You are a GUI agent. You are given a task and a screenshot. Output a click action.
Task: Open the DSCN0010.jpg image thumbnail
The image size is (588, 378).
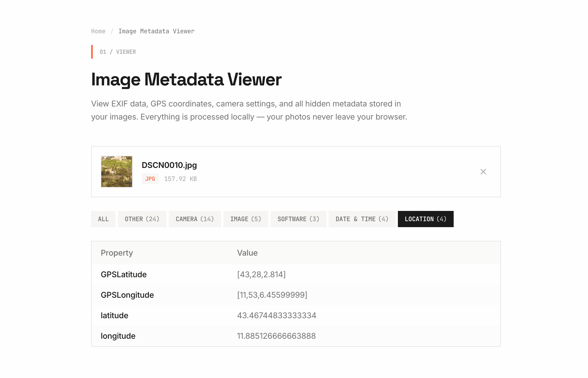pos(116,171)
